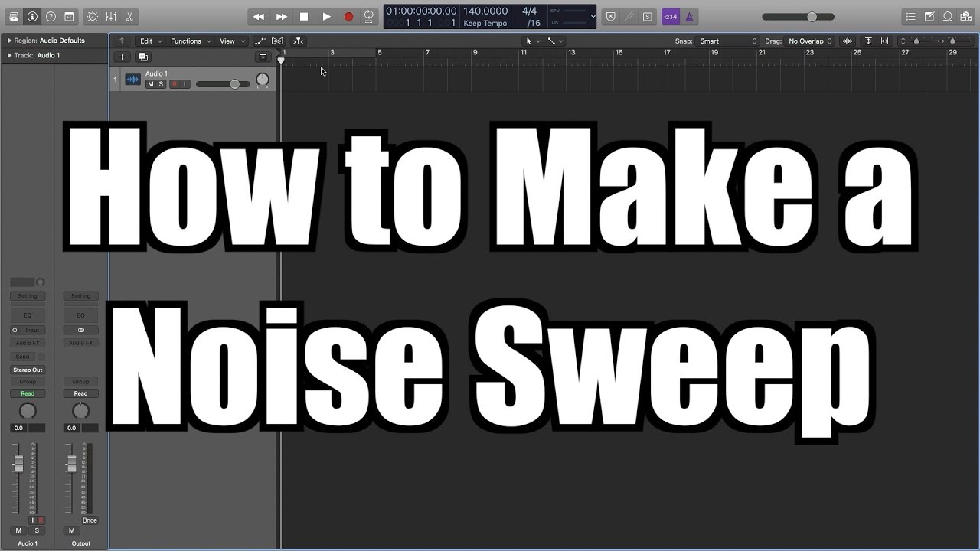
Task: Open the View menu in tracks area
Action: [x=232, y=41]
